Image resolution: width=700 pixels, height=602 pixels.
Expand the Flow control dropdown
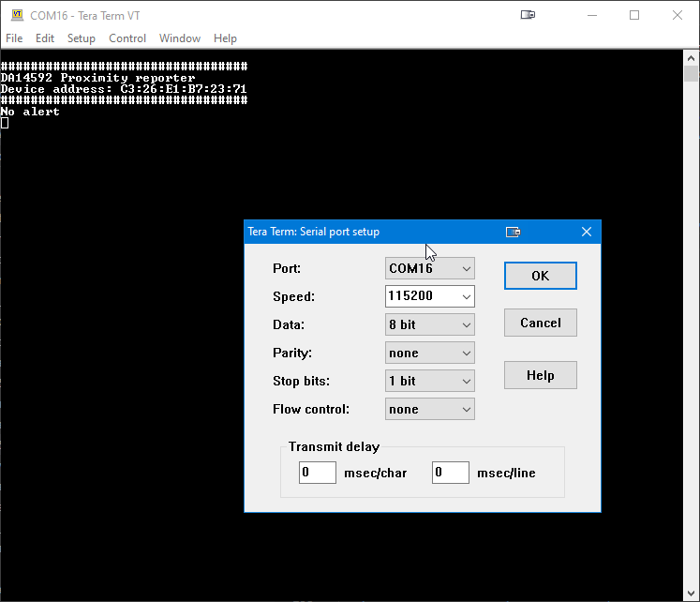(x=430, y=409)
